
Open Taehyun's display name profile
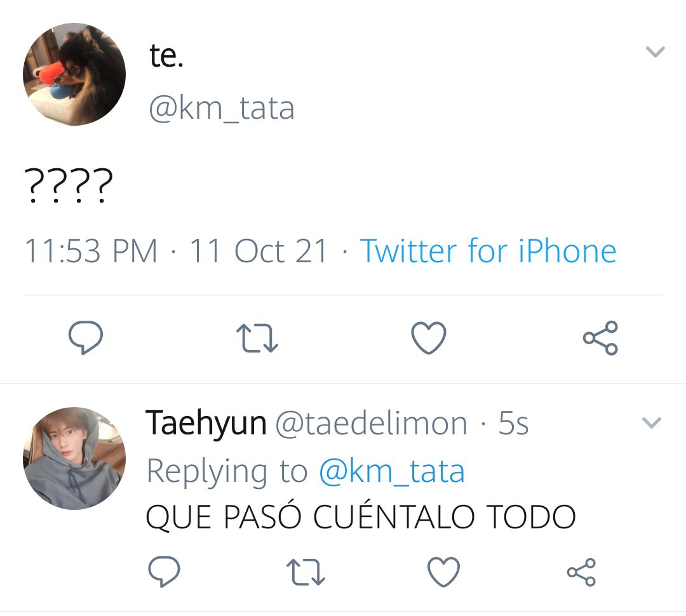pyautogui.click(x=206, y=424)
